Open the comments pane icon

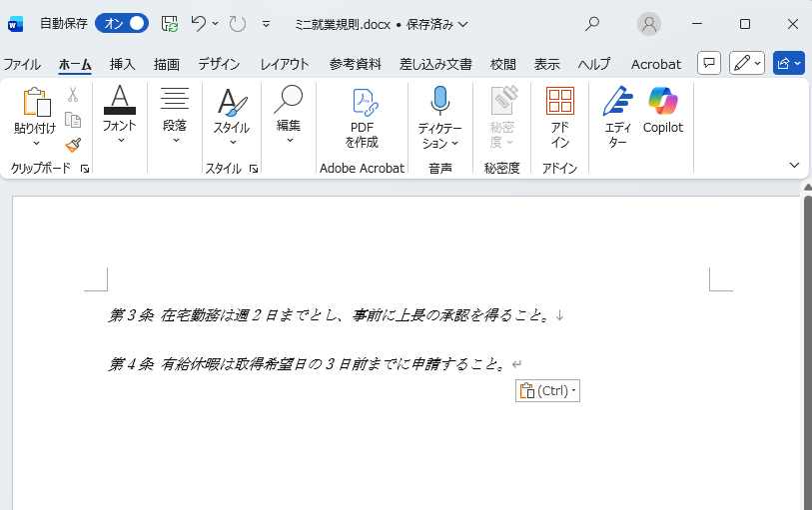709,63
